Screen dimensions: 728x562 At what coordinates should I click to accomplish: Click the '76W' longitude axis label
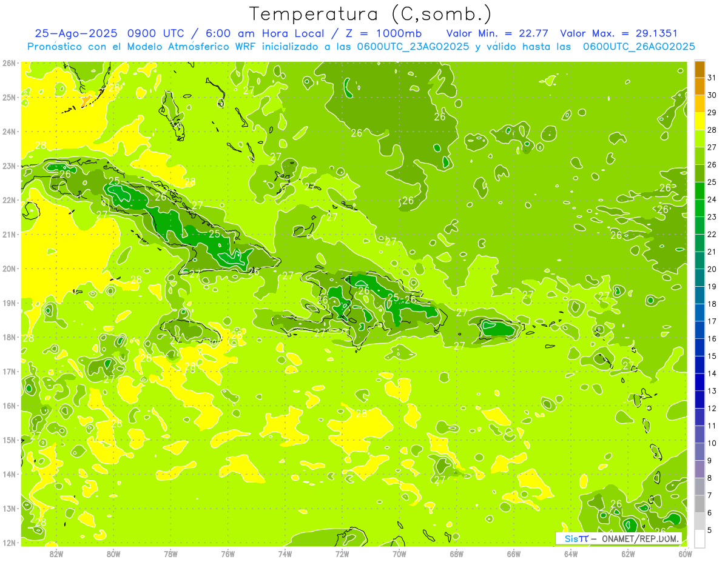point(228,554)
